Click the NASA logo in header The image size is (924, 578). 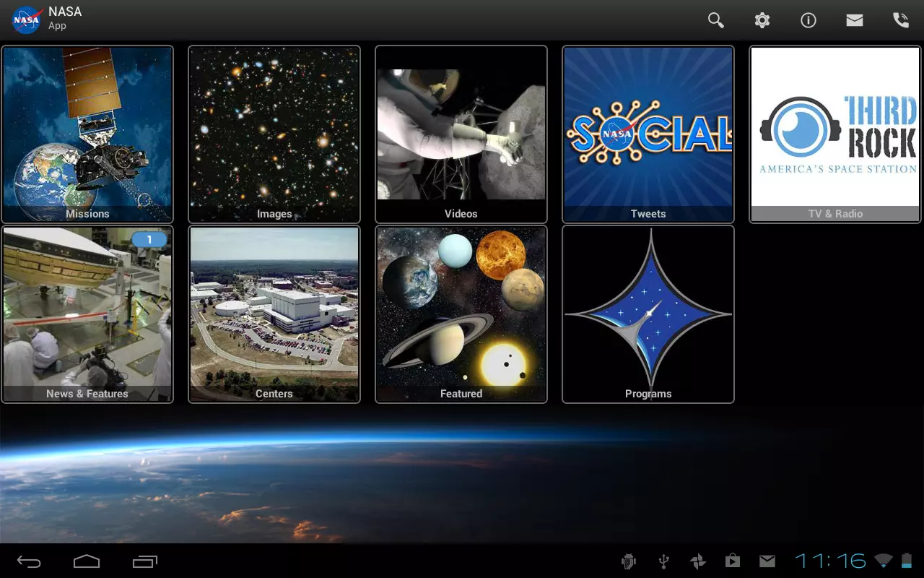26,20
